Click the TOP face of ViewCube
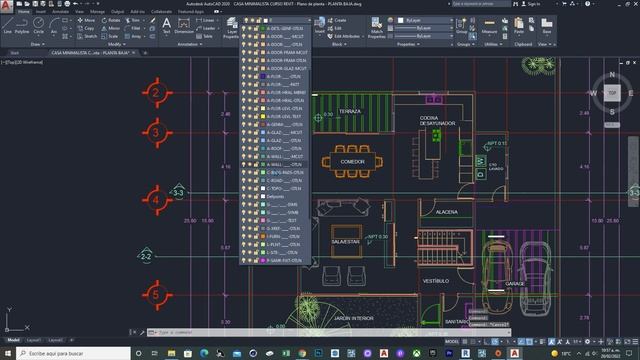 tap(612, 93)
